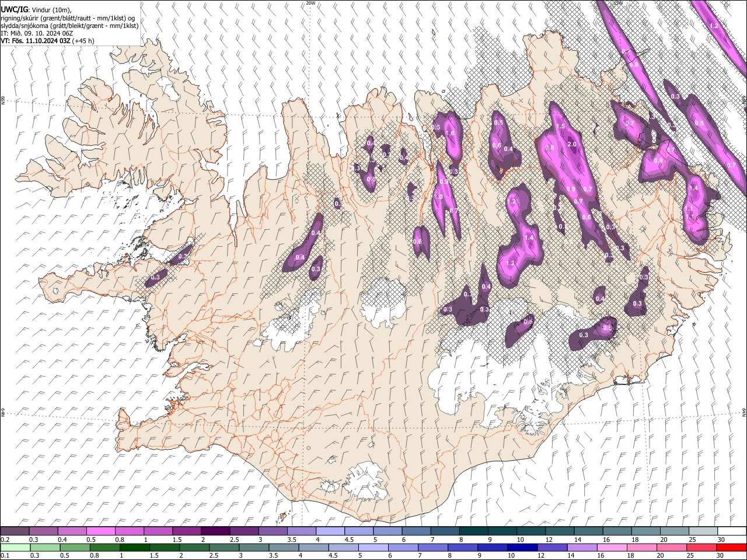Viewport: 747px width, 560px height.
Task: Click the rain legend swatch between 25 and 30
Action: pyautogui.click(x=701, y=548)
